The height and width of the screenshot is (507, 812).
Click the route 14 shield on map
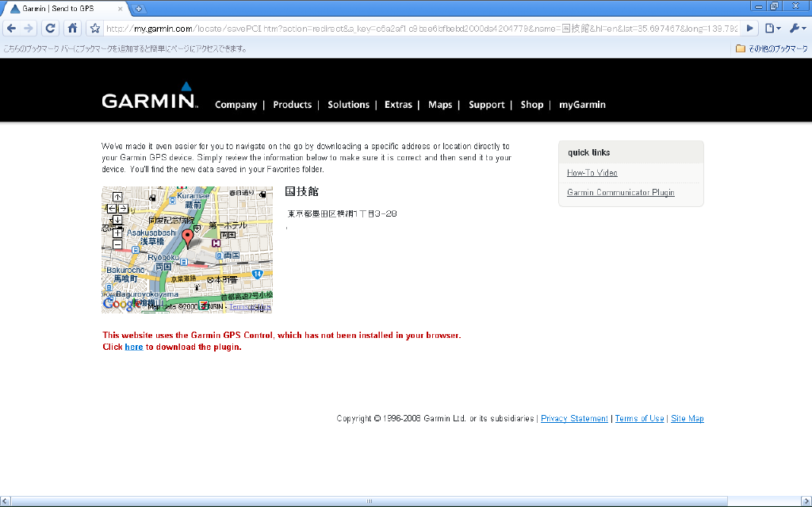pos(258,274)
